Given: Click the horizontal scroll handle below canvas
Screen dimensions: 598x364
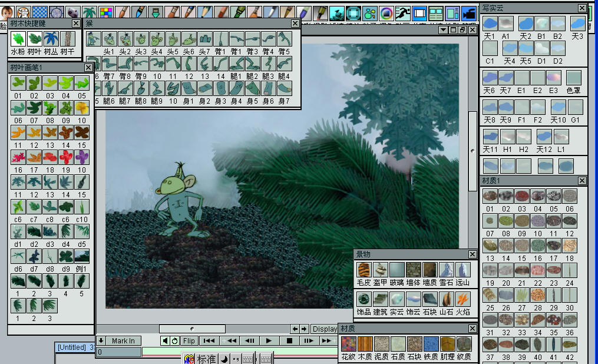Looking at the screenshot, I should coord(192,329).
